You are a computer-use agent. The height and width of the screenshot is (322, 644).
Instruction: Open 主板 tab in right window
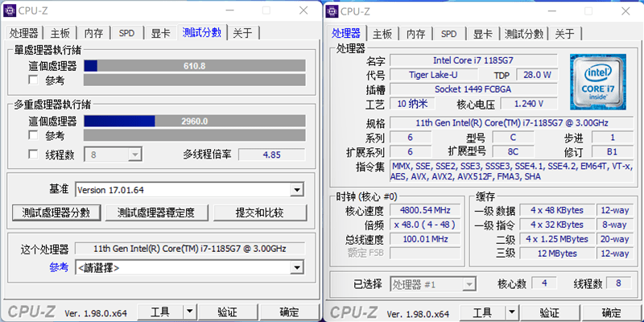(x=382, y=33)
